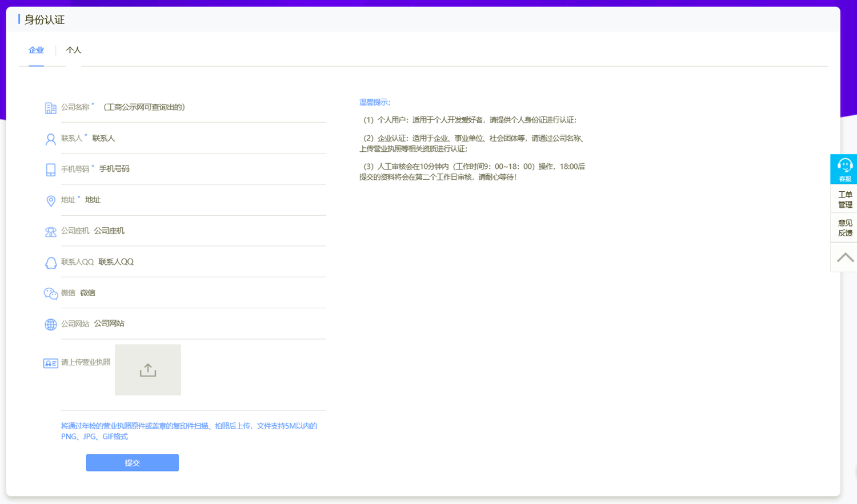Click the location pin icon beside 地址
The image size is (857, 504).
(x=50, y=200)
